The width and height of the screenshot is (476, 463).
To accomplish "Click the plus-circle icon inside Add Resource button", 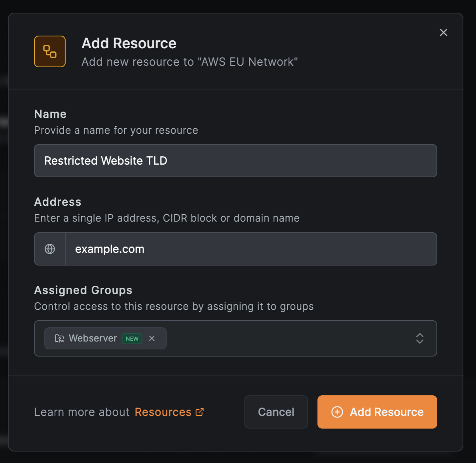I will [x=337, y=412].
